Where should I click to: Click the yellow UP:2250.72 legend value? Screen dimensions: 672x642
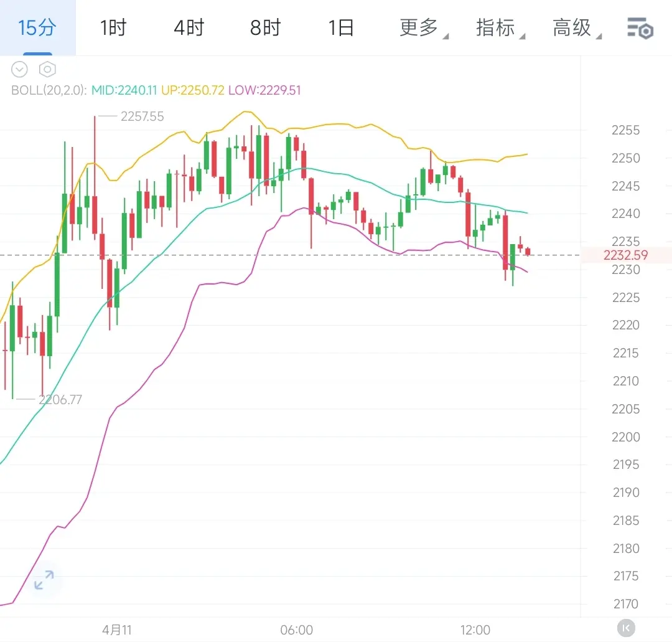192,90
